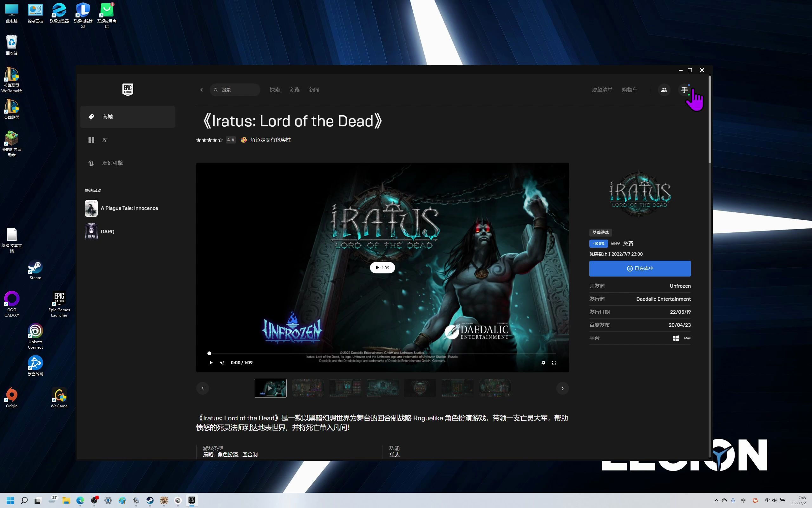Open the 新建 文本文档 text file

click(12, 240)
